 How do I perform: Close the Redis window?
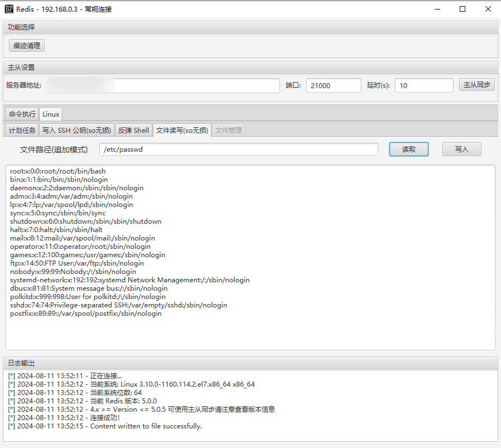(x=488, y=9)
